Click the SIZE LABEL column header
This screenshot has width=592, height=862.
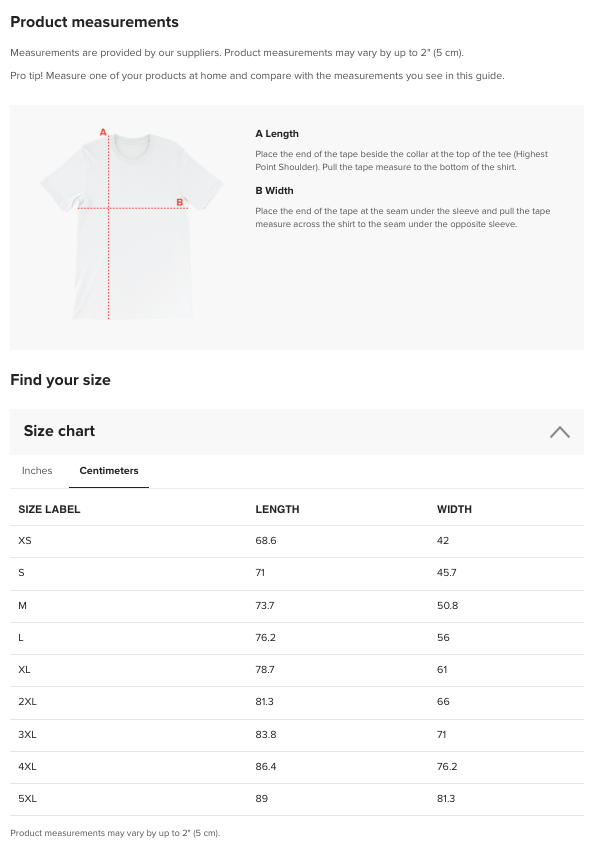coord(49,510)
